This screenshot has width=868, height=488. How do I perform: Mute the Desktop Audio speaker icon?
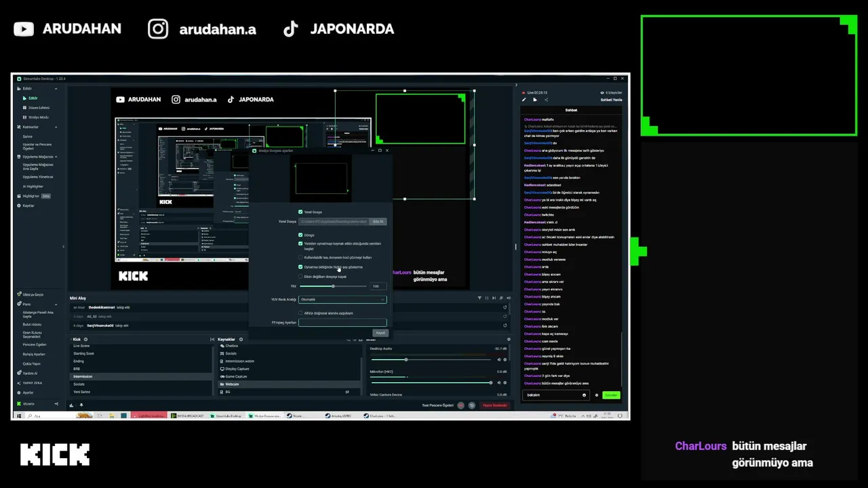pyautogui.click(x=499, y=360)
